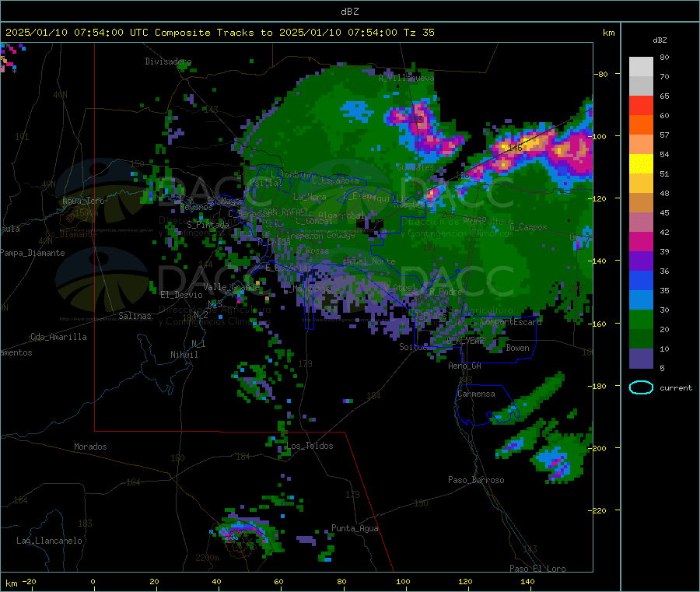Click the El_Desvio map label
This screenshot has height=592, width=700.
point(182,295)
